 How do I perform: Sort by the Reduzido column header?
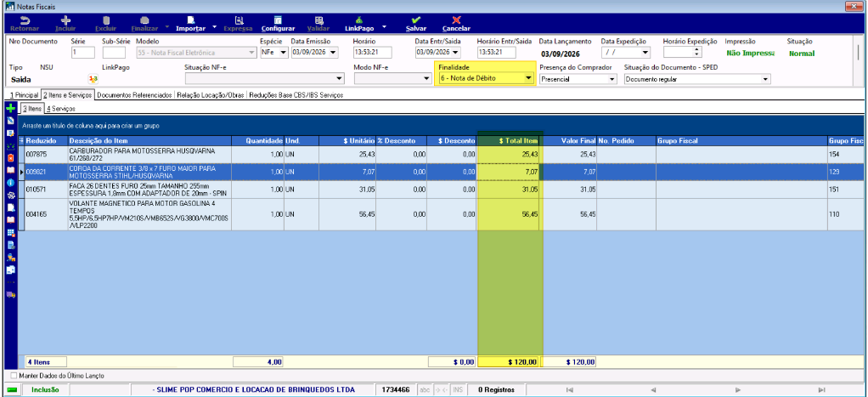point(46,141)
